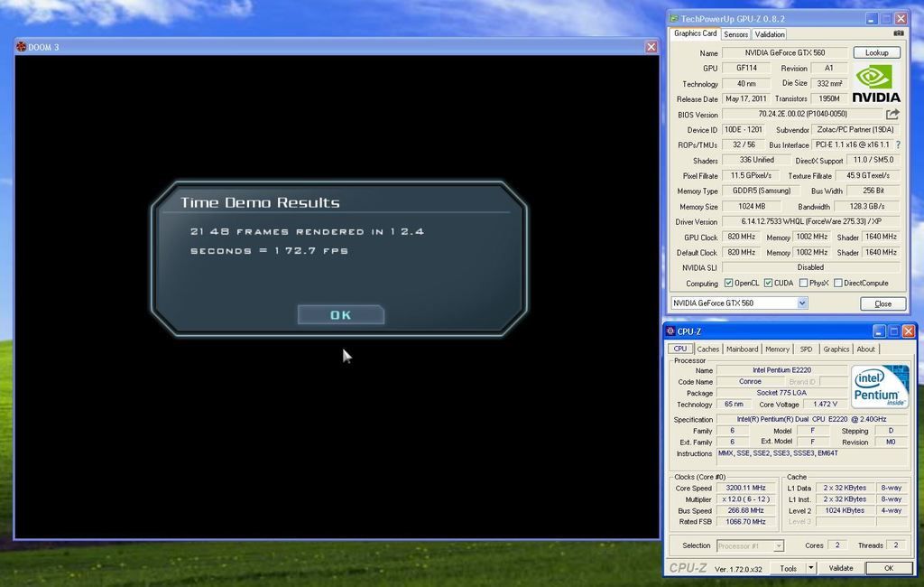Click the BIOS share/export icon in GPU-Z
Viewport: 924px width, 587px height.
coord(892,114)
